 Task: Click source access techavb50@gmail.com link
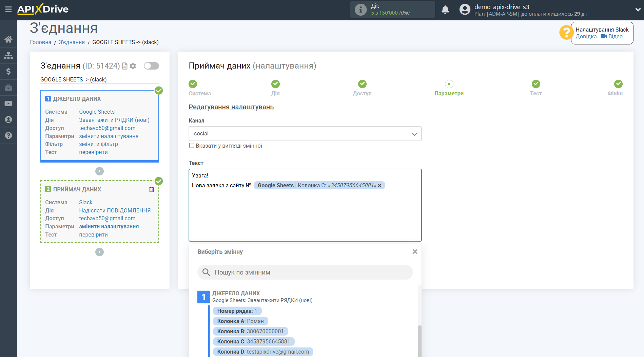107,128
